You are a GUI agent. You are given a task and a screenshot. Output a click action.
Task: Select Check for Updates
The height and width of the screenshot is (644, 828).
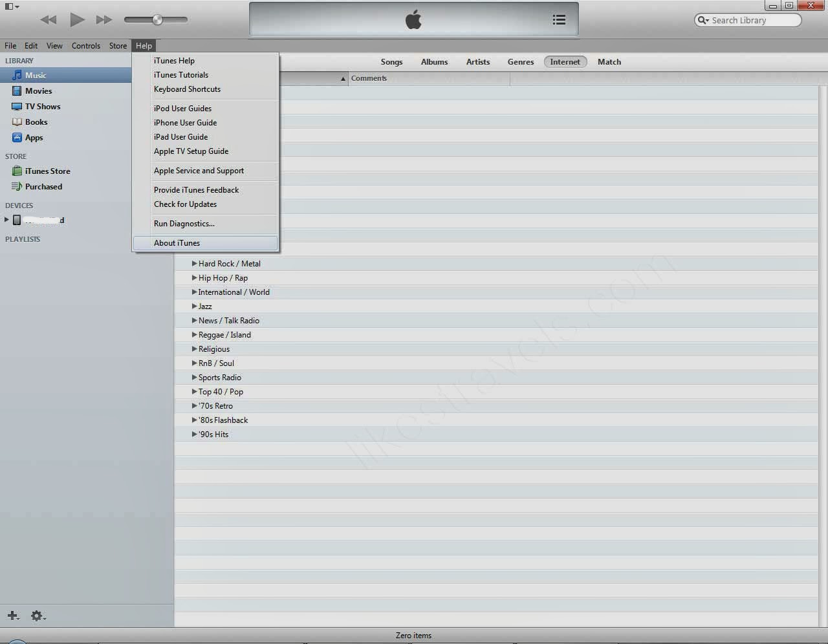206,204
